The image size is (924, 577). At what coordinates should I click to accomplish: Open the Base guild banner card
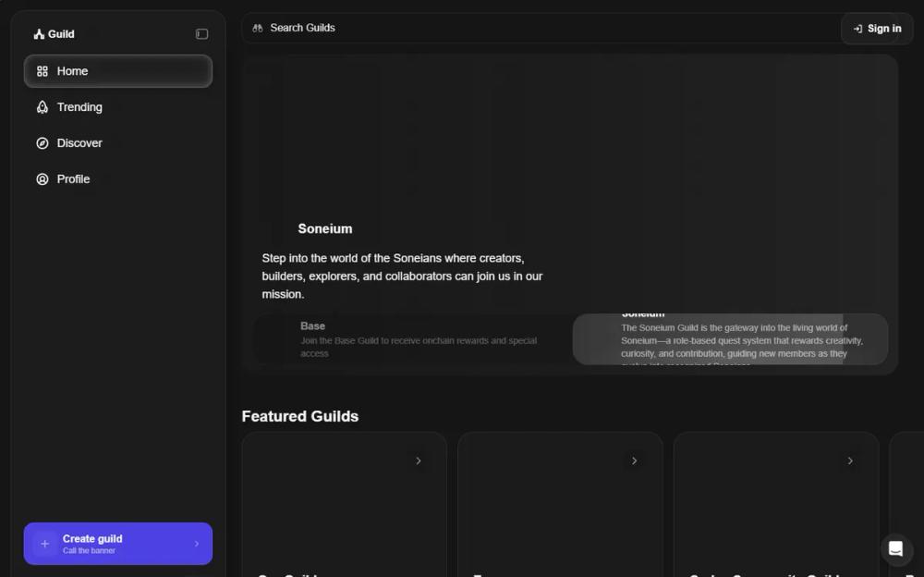point(407,339)
